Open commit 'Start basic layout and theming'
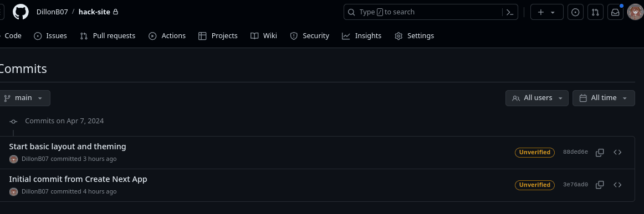The height and width of the screenshot is (214, 644). point(68,147)
